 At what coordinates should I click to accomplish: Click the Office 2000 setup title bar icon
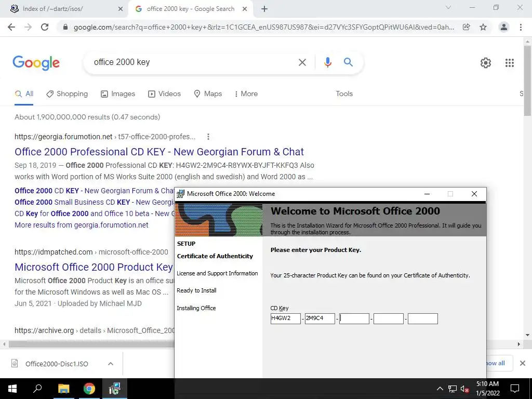(x=180, y=194)
